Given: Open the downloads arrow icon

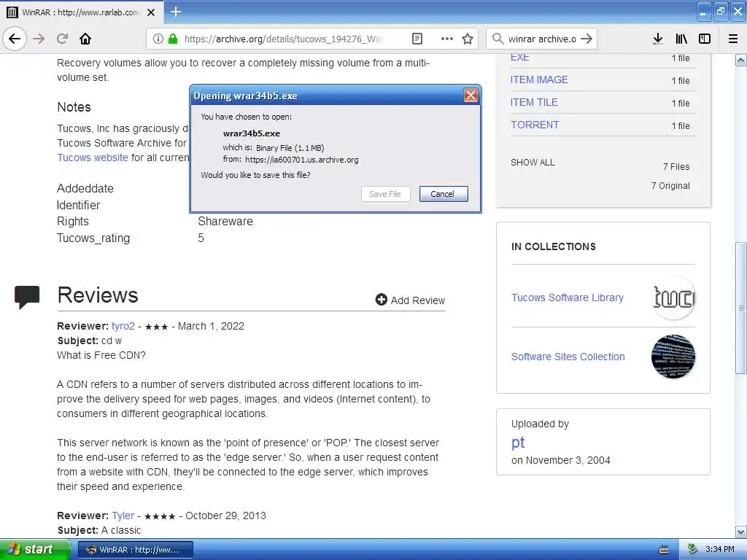Looking at the screenshot, I should pos(657,39).
